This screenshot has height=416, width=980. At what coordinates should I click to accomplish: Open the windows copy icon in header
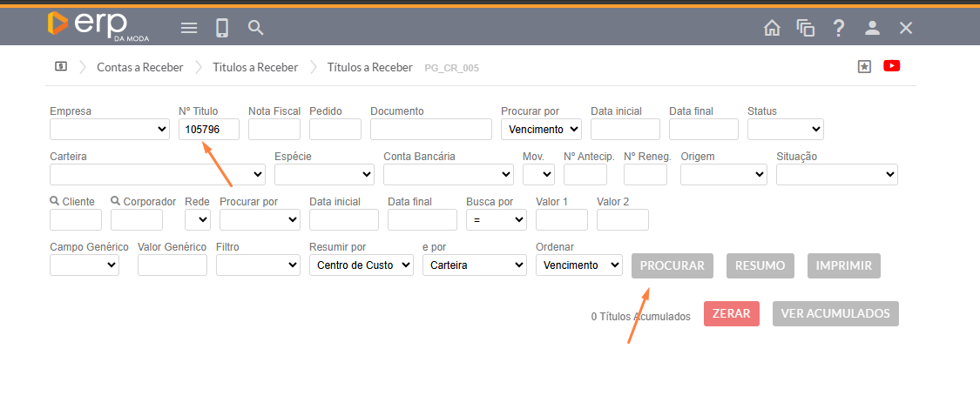[x=805, y=28]
